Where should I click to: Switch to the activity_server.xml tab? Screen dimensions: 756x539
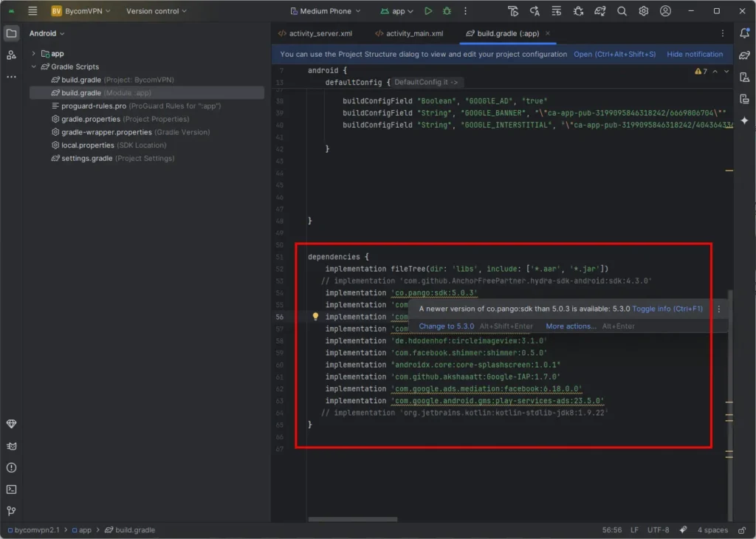(x=315, y=33)
